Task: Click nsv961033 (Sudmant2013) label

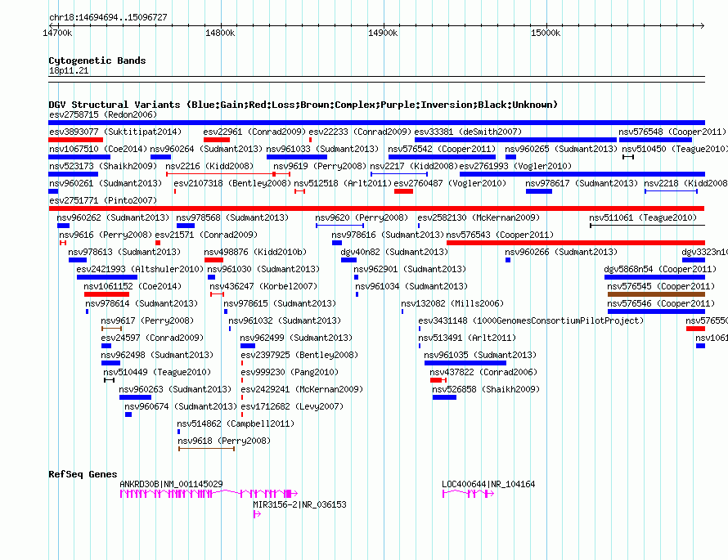Action: [x=322, y=149]
